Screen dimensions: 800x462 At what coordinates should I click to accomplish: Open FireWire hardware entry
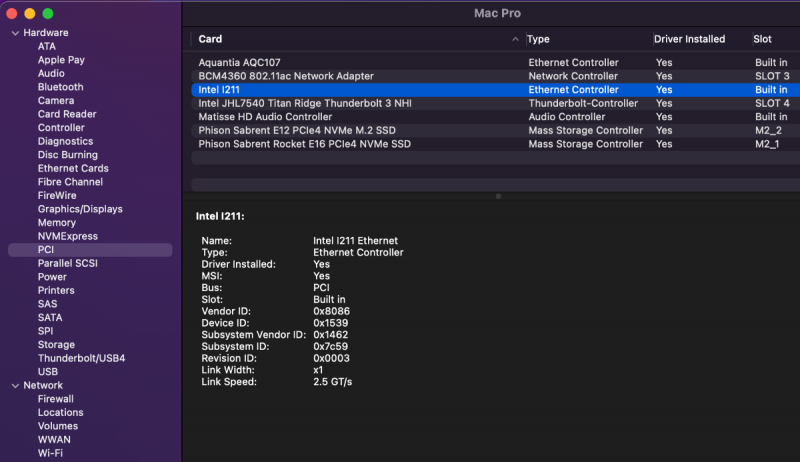[57, 195]
